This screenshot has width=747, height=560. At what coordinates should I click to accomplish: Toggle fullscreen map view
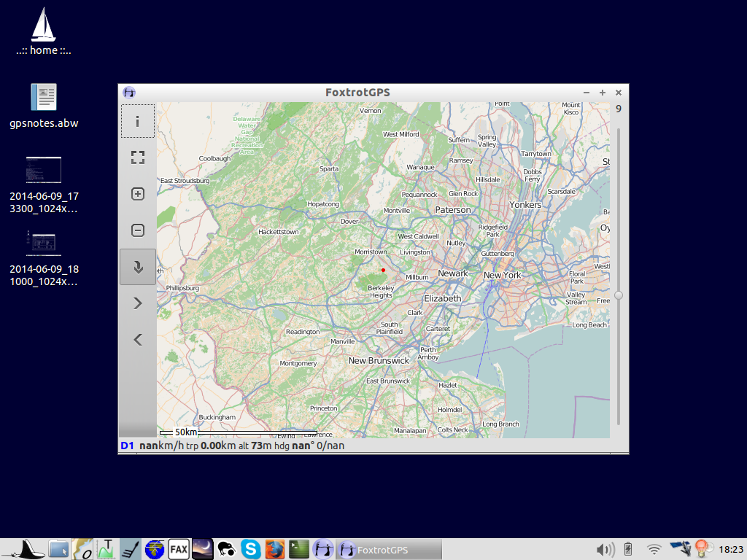(137, 157)
